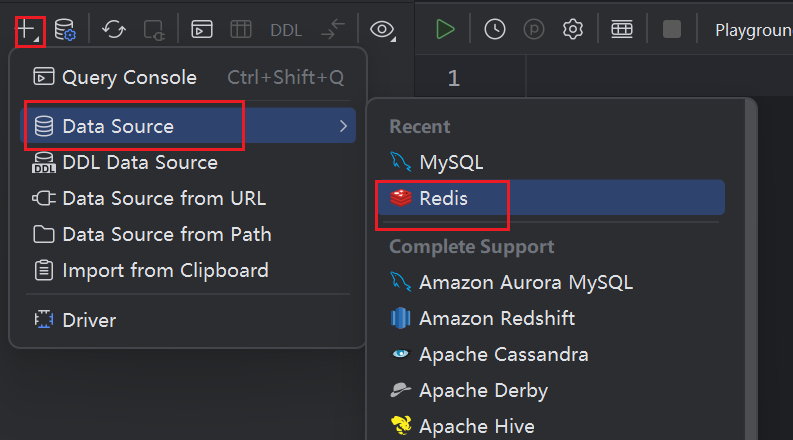Expand the Data Source submenu arrow
The image size is (793, 440).
(343, 126)
